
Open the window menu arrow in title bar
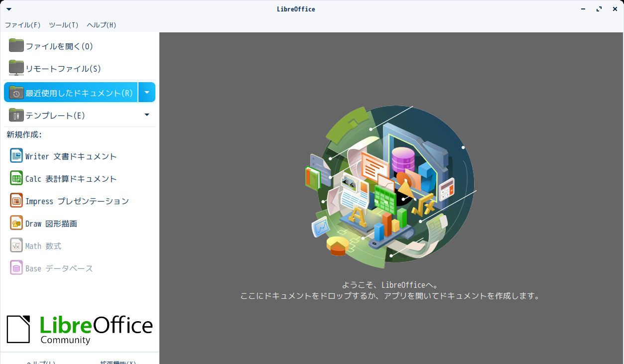click(x=8, y=9)
